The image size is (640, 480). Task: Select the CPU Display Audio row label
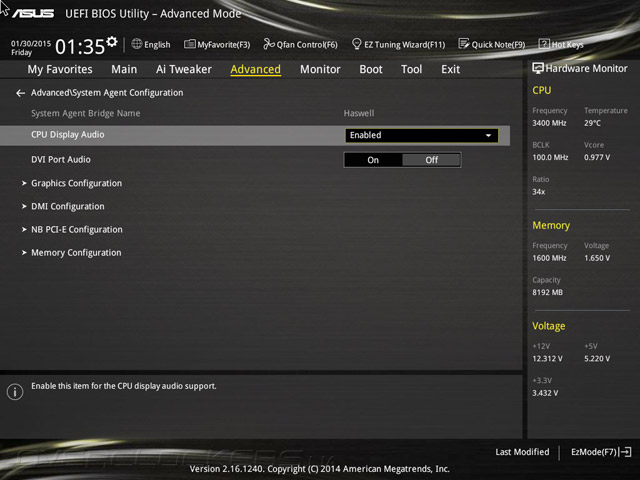pyautogui.click(x=68, y=135)
